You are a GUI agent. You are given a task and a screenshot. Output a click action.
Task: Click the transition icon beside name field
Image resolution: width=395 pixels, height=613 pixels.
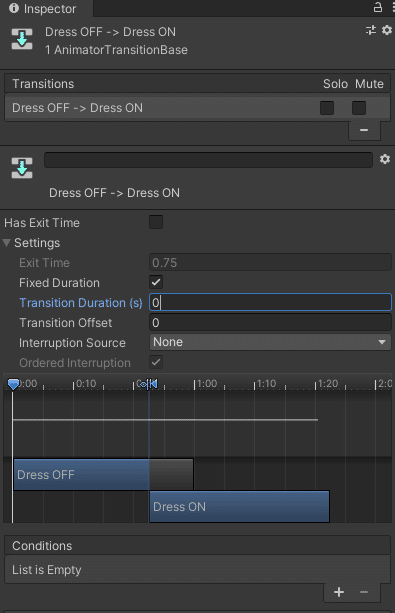tap(22, 168)
